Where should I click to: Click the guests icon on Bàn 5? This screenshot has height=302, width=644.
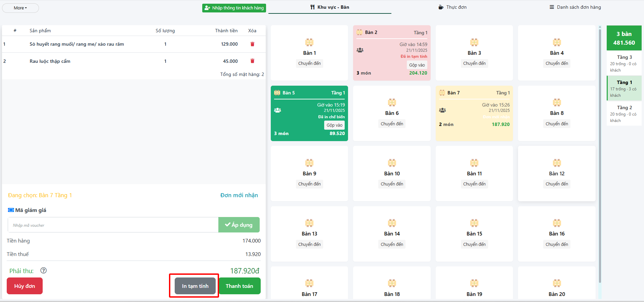[277, 110]
